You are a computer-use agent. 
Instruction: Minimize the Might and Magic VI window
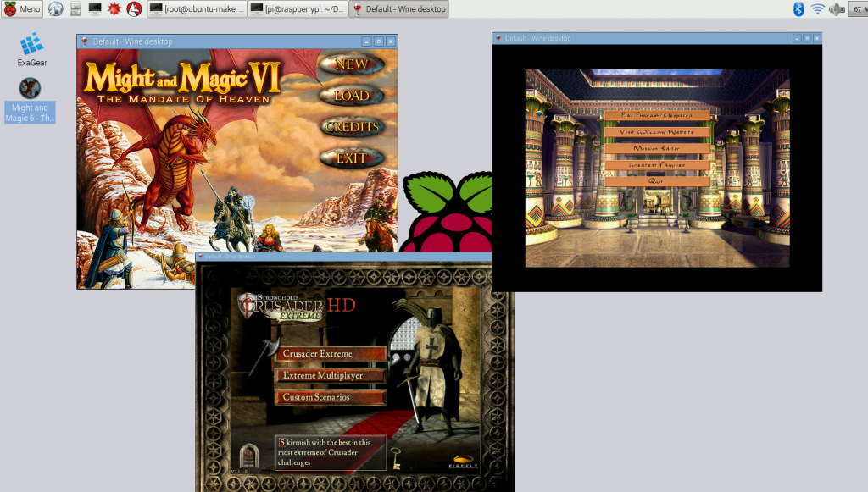pos(366,41)
